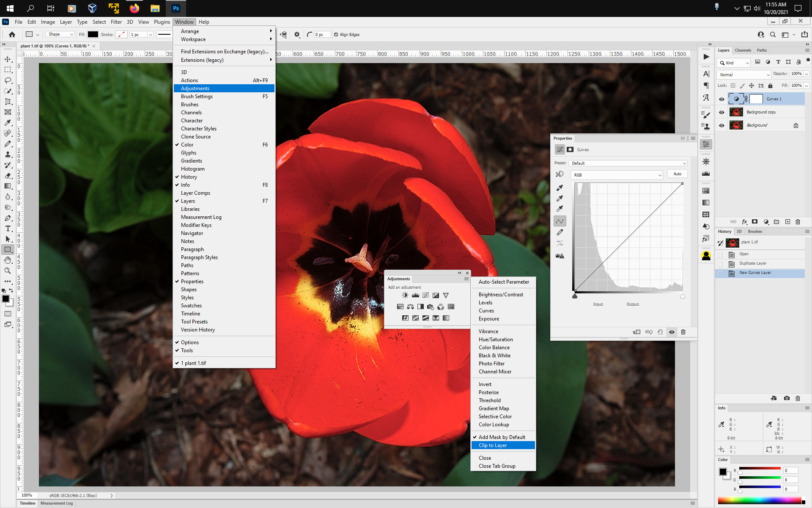Delete the adjustment layer via trash icon
This screenshot has width=812, height=508.
[x=683, y=332]
